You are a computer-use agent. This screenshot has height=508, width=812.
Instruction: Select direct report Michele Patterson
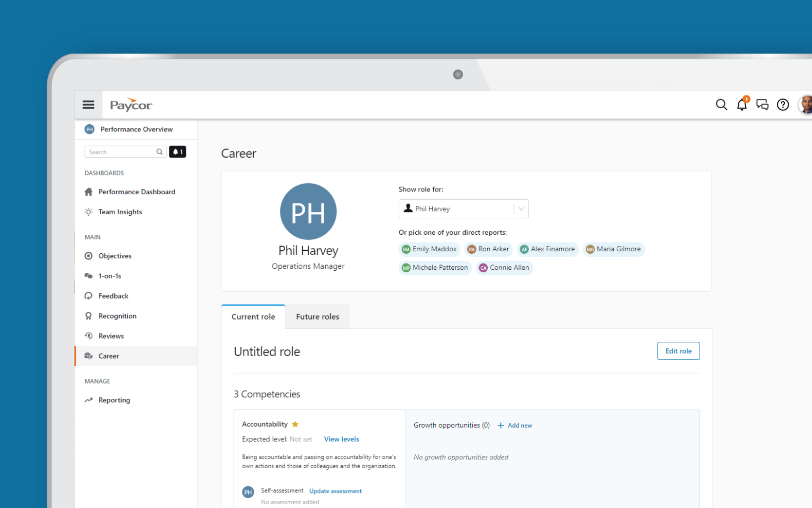click(x=435, y=267)
